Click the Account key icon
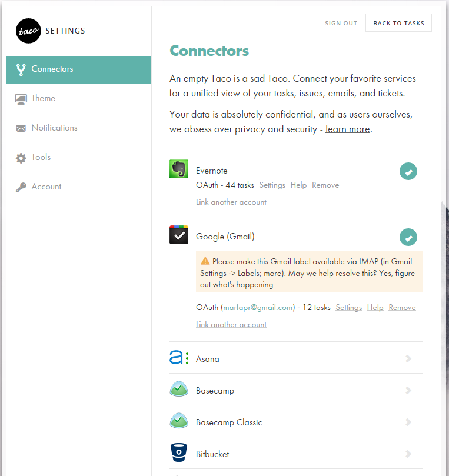Screen dimensions: 449x476 coord(21,187)
